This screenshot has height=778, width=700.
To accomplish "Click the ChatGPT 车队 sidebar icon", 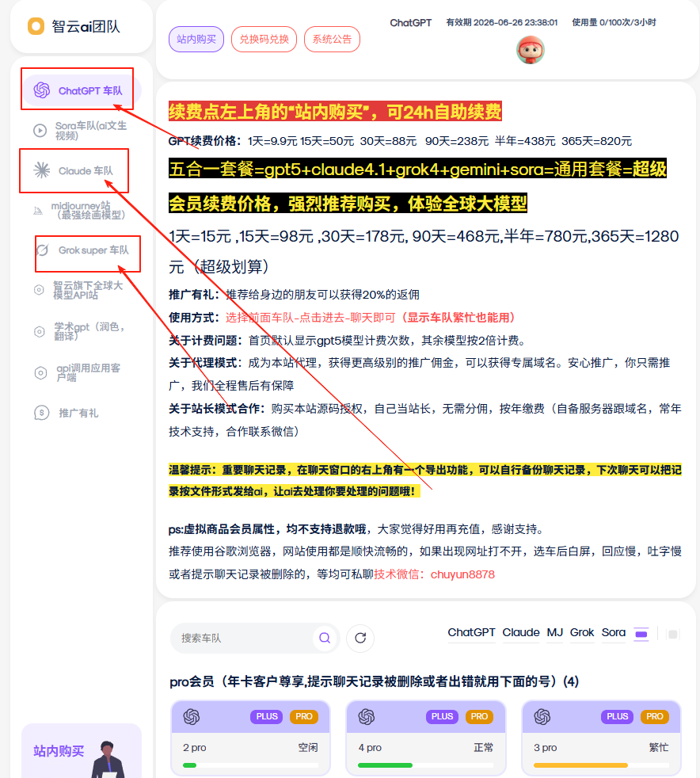I will (x=42, y=90).
